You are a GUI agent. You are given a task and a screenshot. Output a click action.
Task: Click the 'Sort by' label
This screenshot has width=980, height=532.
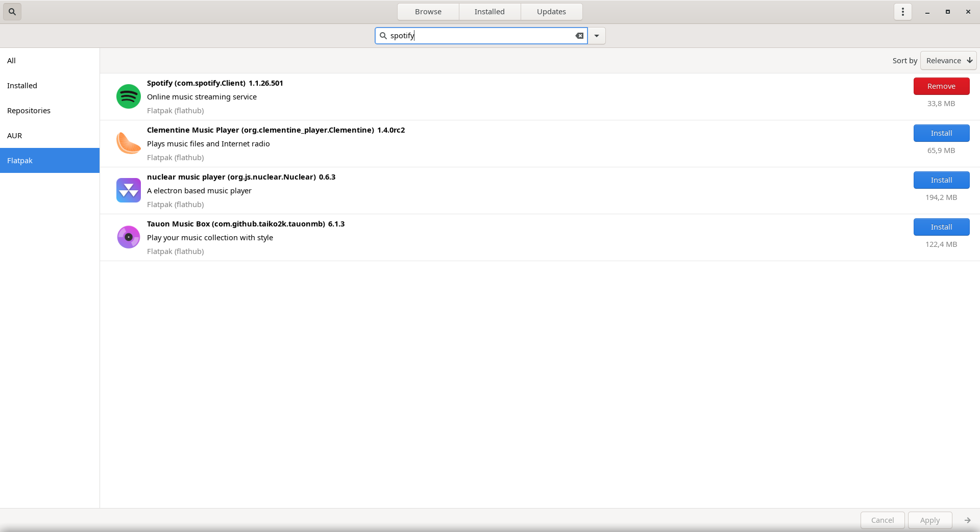(x=904, y=61)
